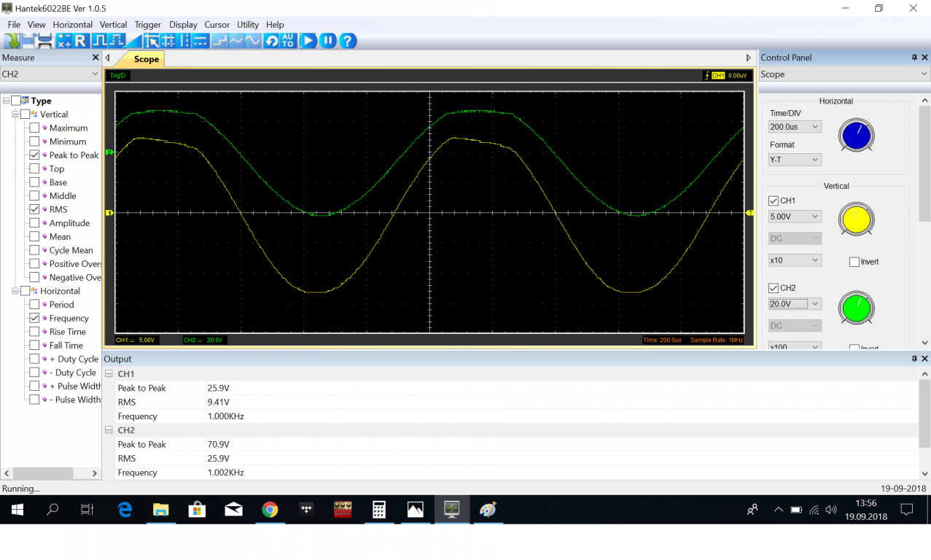Open Calculator from the taskbar

(379, 510)
